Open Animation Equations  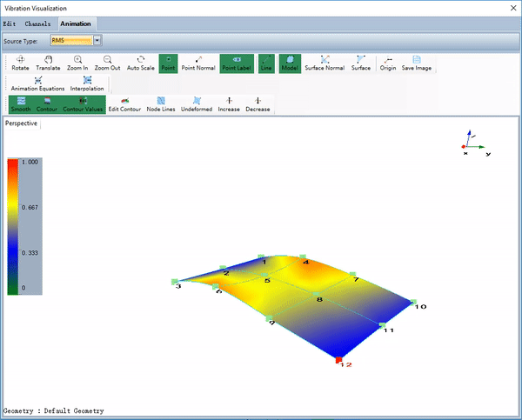37,83
